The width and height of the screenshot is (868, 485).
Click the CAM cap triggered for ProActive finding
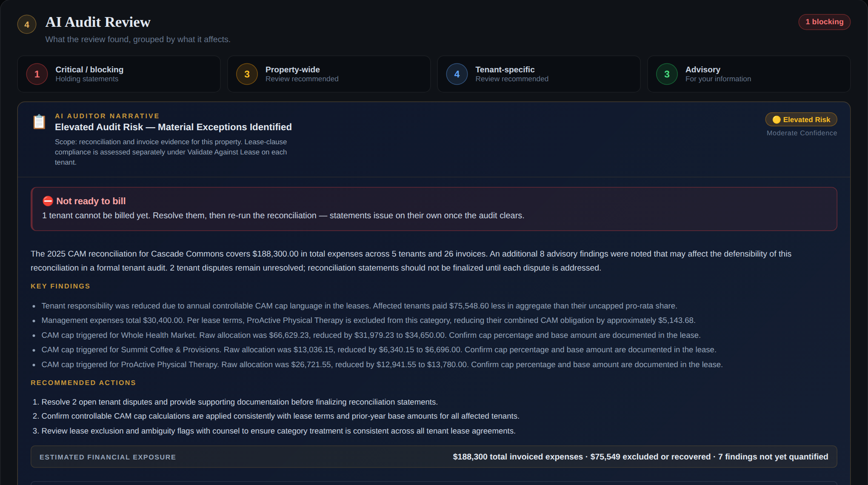tap(382, 365)
